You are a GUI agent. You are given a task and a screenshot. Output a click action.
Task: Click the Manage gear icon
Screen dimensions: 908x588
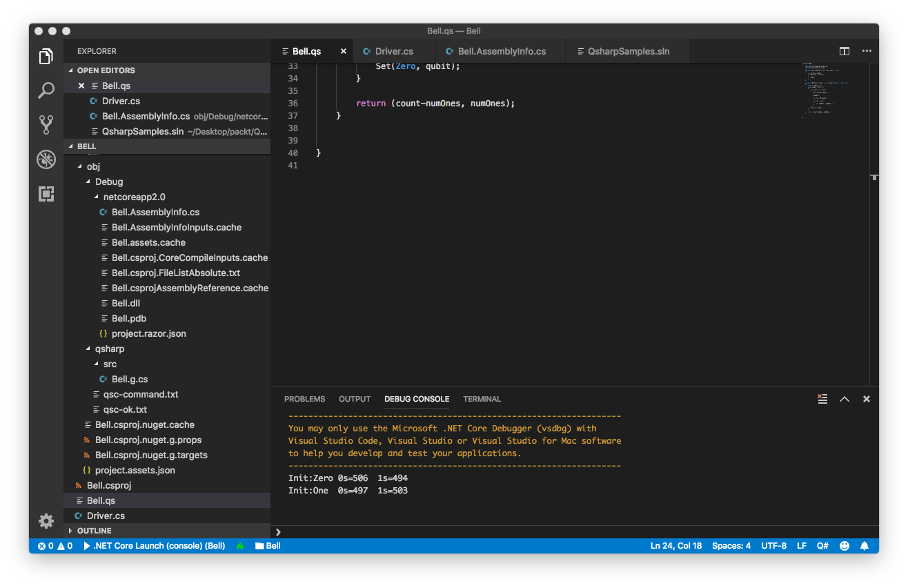[46, 521]
